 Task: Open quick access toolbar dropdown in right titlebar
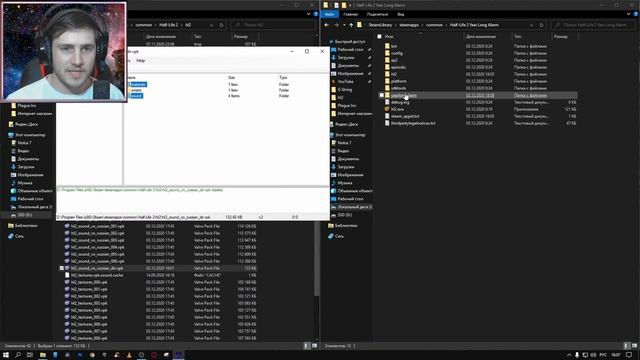pyautogui.click(x=350, y=5)
